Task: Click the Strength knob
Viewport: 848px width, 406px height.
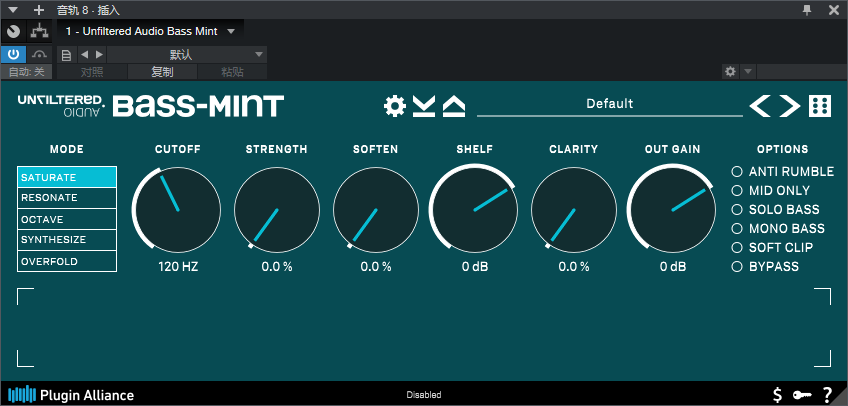Action: 277,210
